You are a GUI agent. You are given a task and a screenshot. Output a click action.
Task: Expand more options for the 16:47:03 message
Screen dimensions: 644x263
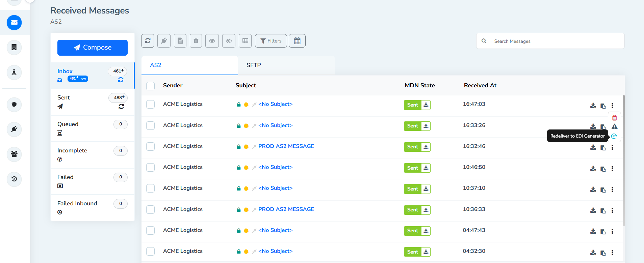[612, 106]
